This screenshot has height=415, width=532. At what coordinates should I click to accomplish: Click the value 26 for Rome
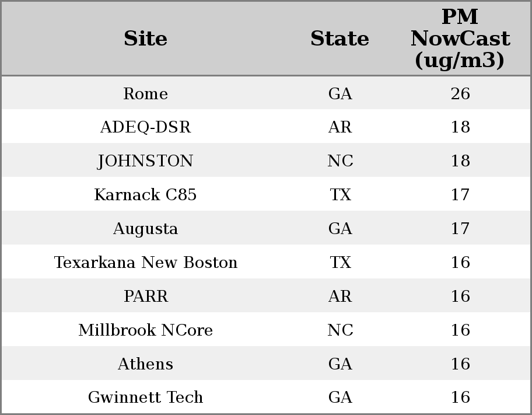460,93
